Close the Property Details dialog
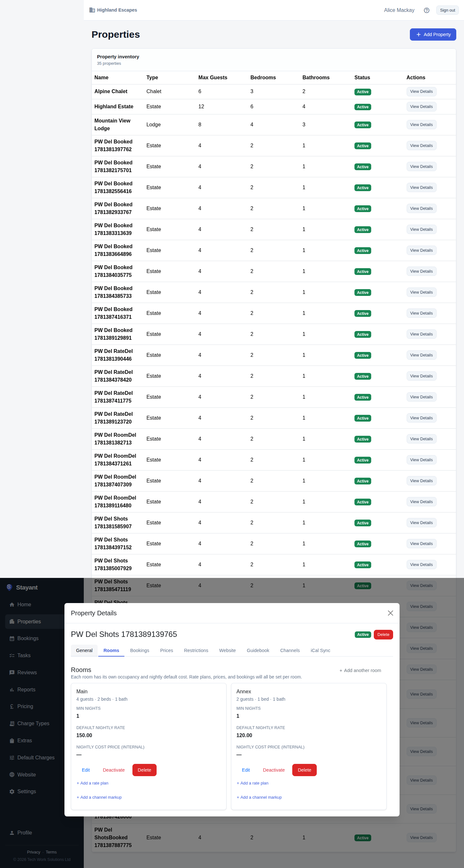The height and width of the screenshot is (868, 464). coord(390,613)
